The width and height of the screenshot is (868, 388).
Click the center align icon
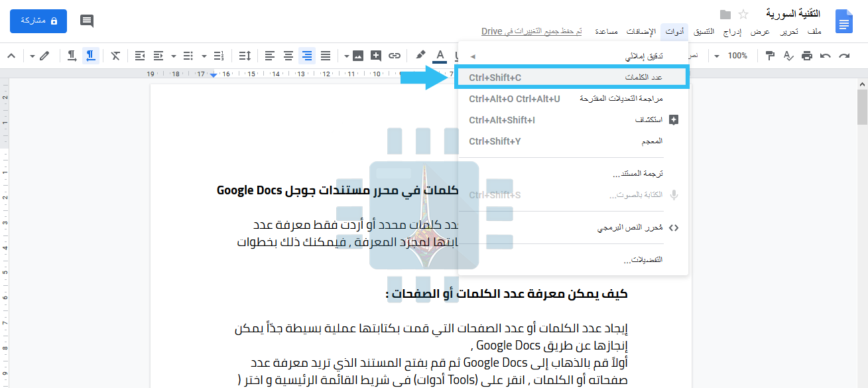coord(288,56)
